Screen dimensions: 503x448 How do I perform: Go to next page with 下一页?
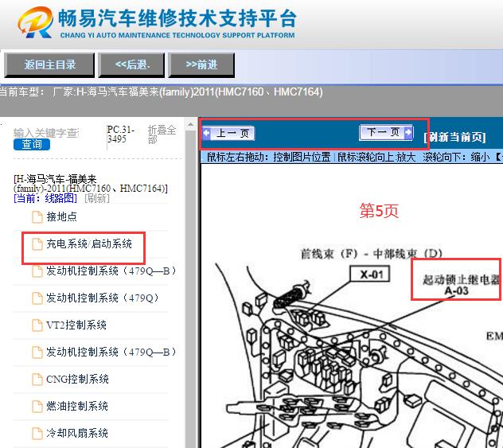[x=386, y=132]
